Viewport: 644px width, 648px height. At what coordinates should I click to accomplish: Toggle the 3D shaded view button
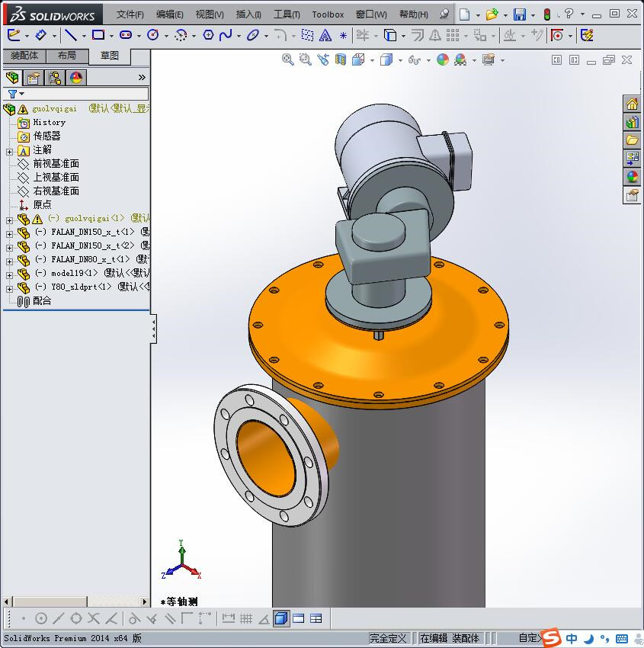pos(281,619)
